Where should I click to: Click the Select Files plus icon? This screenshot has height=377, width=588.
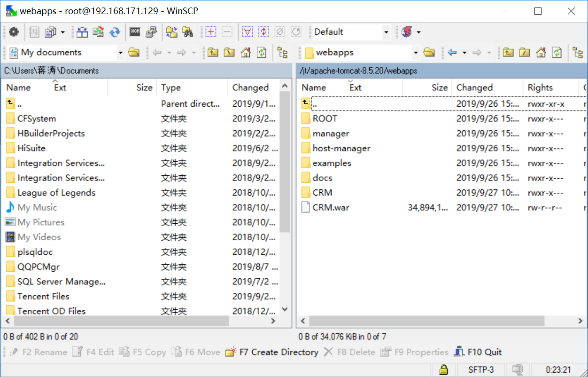tap(211, 32)
